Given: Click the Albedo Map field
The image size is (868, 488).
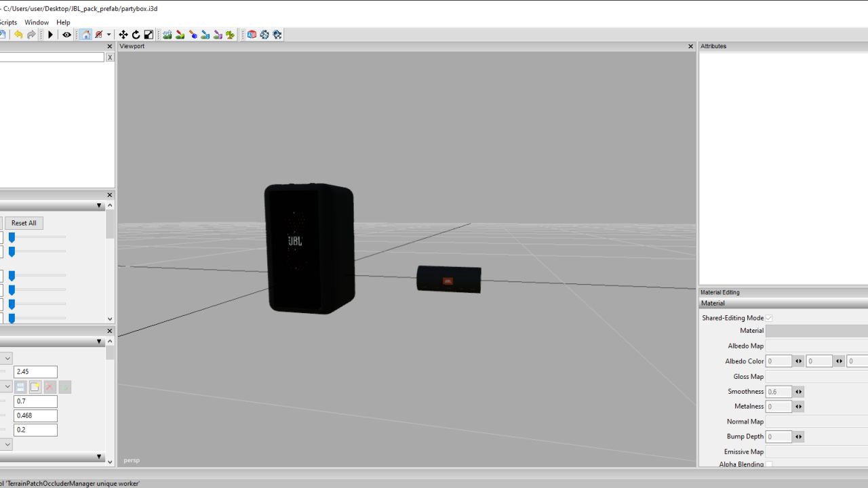Looking at the screenshot, I should point(816,346).
